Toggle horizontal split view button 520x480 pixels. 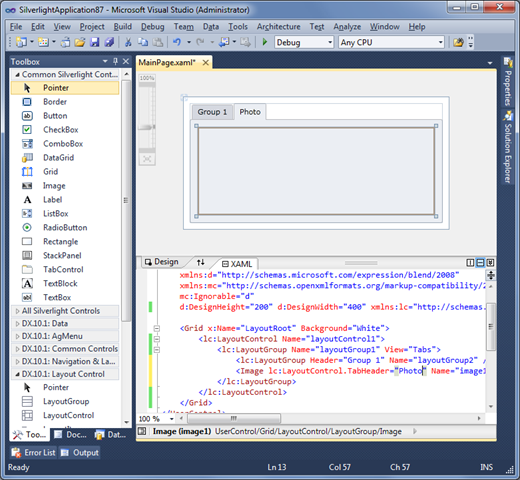480,263
